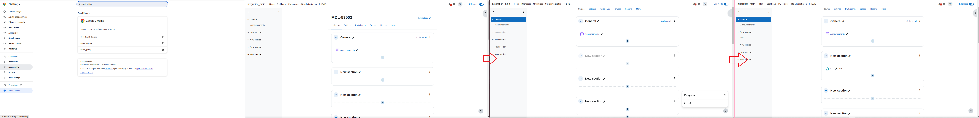Open test PDF activity actions menu
This screenshot has height=118, width=980.
tap(918, 69)
